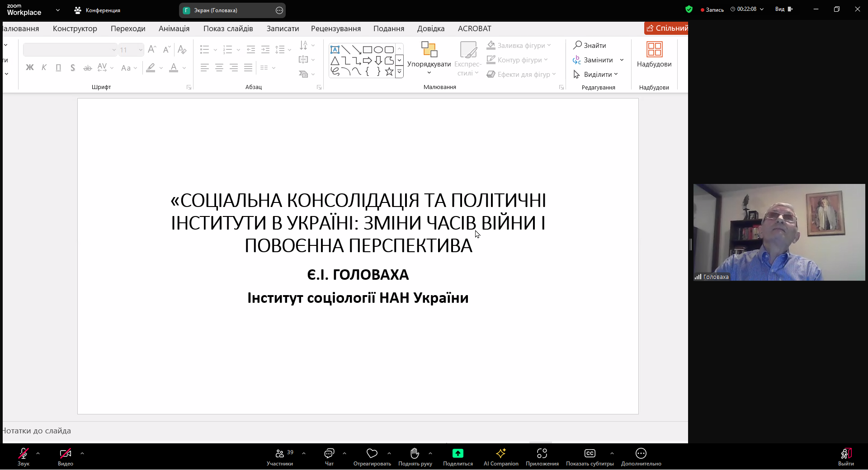Viewport: 868px width, 470px height.
Task: Start sharing with the Поделиться button
Action: point(458,457)
